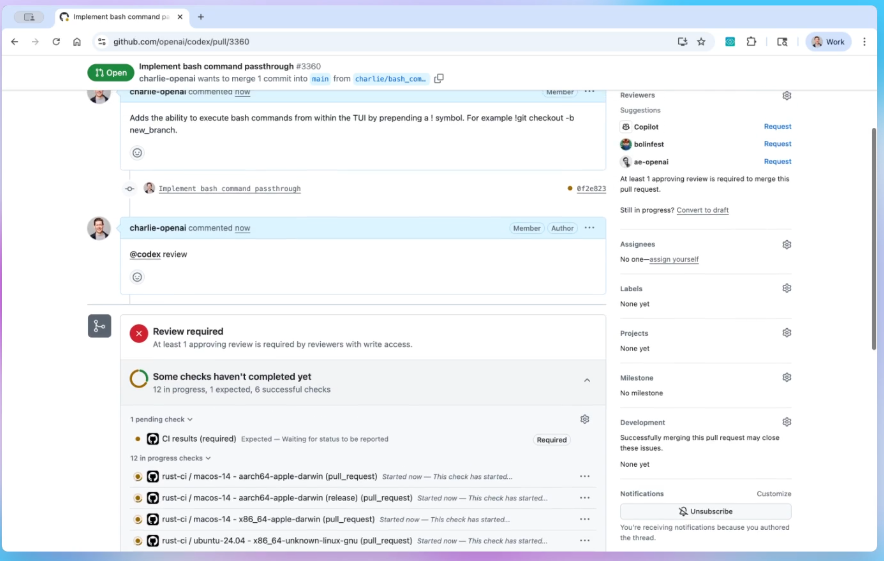This screenshot has width=884, height=561.
Task: Click charlie-openai username in second comment
Action: tap(158, 228)
